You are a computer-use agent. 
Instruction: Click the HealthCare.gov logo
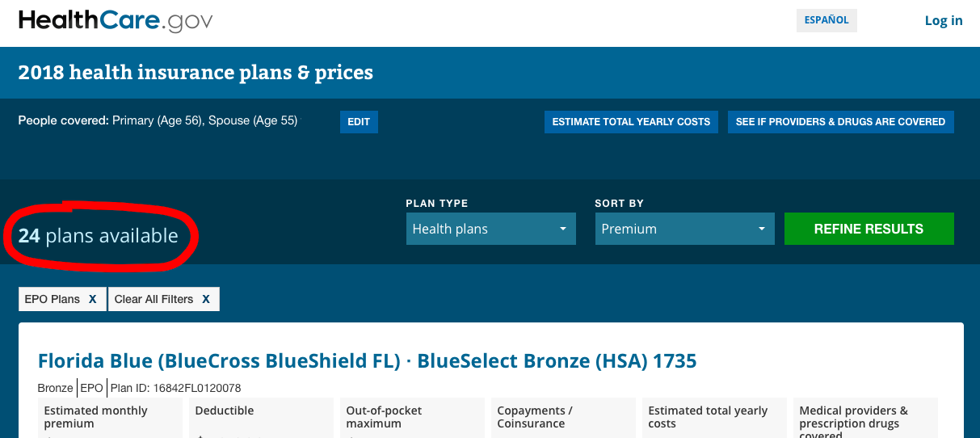[x=116, y=21]
